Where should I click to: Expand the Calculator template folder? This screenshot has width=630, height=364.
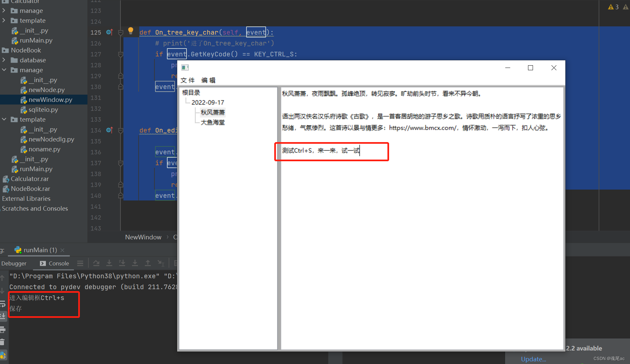click(4, 20)
